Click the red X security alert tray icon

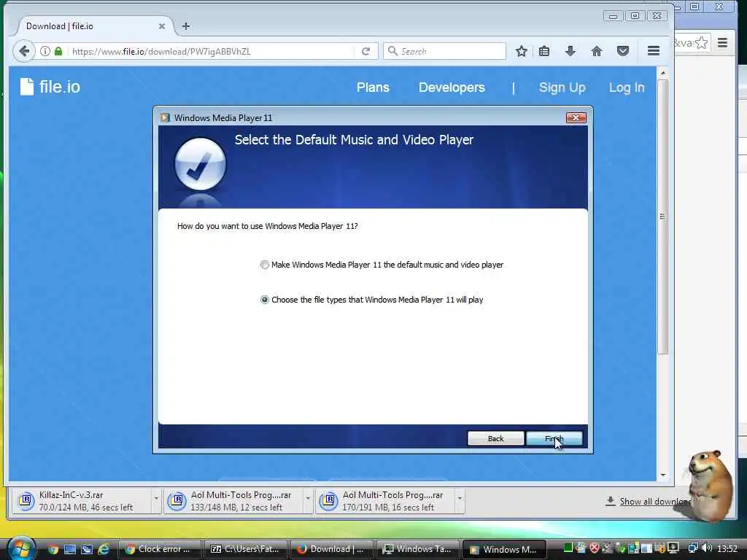(x=595, y=548)
